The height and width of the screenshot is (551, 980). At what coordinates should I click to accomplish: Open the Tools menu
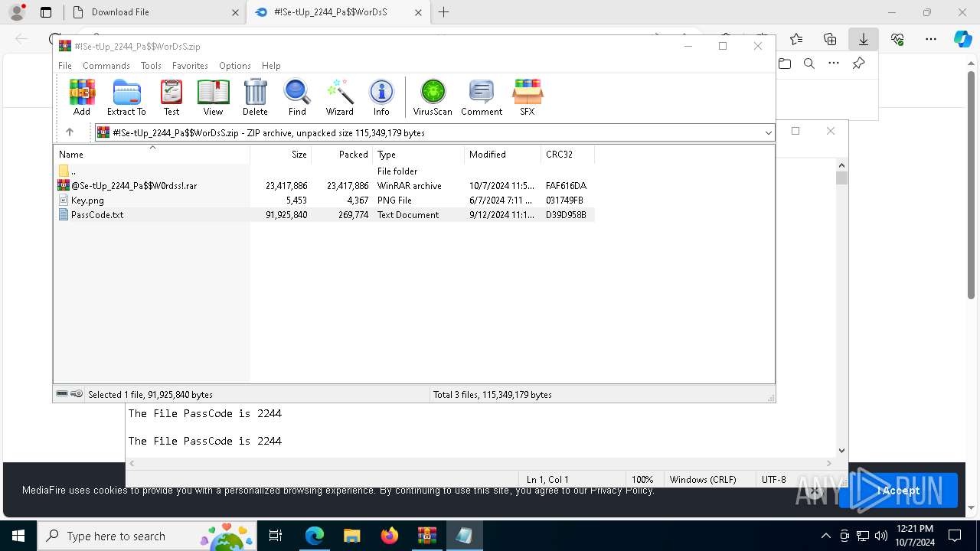point(151,66)
